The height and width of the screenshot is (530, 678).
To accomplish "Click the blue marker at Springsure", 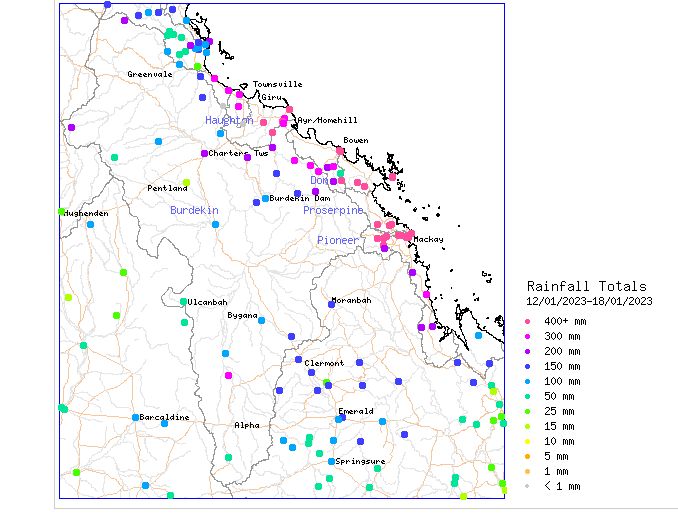I will click(332, 461).
